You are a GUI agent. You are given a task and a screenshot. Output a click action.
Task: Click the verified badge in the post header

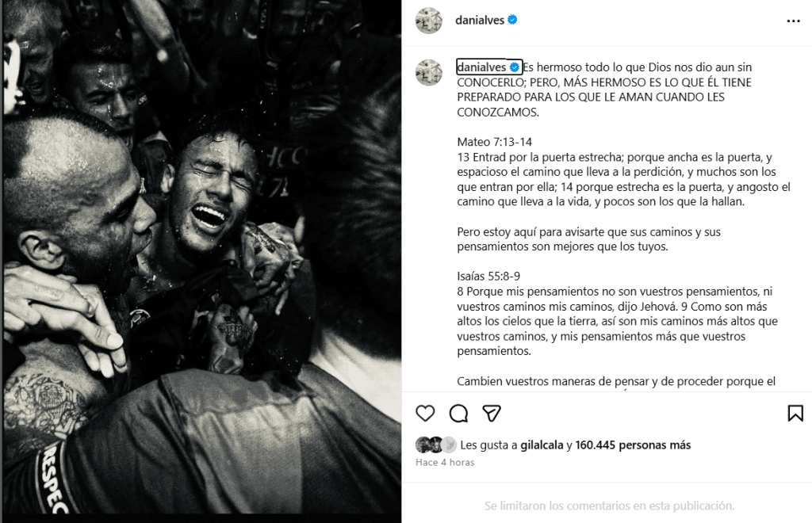click(x=512, y=20)
